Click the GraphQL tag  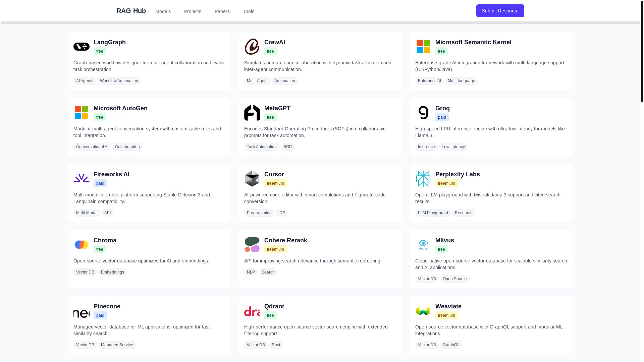[x=451, y=345]
